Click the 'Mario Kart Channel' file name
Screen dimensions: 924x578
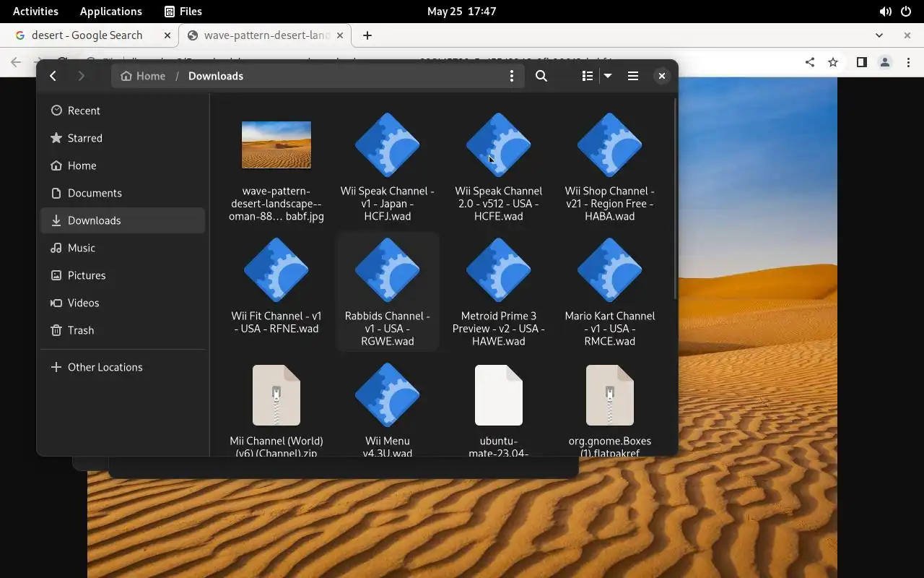point(610,329)
